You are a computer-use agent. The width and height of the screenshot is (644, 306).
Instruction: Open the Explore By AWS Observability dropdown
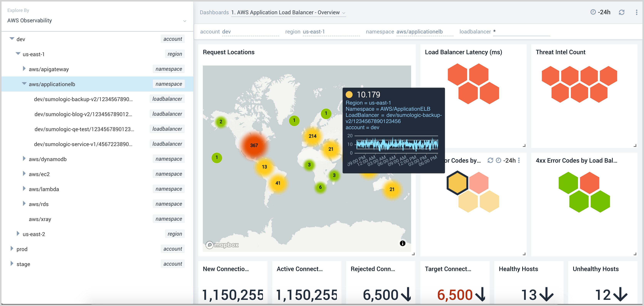(185, 21)
